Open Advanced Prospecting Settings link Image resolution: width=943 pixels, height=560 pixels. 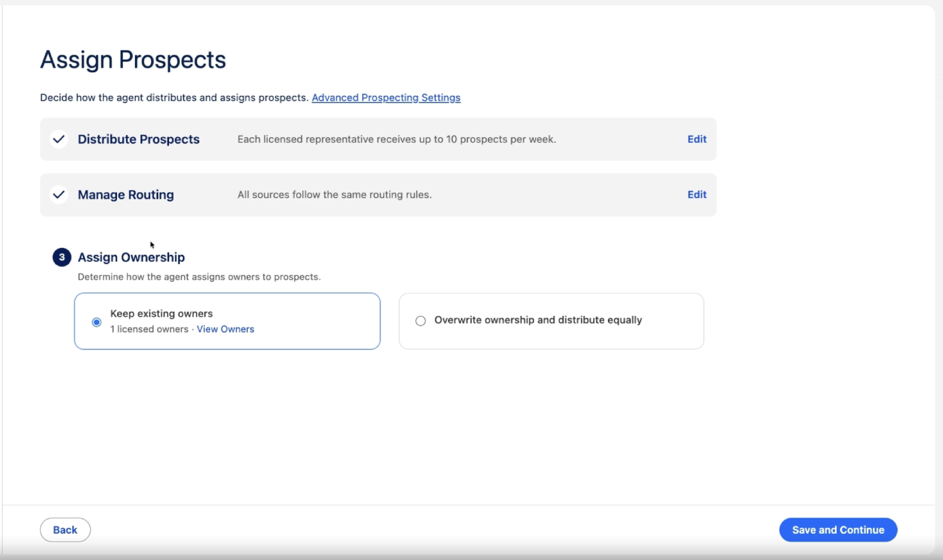pos(386,98)
